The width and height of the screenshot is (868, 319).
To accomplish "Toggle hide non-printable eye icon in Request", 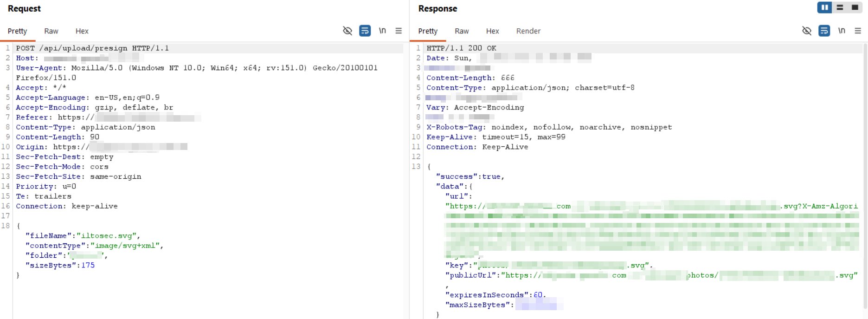I will 347,31.
